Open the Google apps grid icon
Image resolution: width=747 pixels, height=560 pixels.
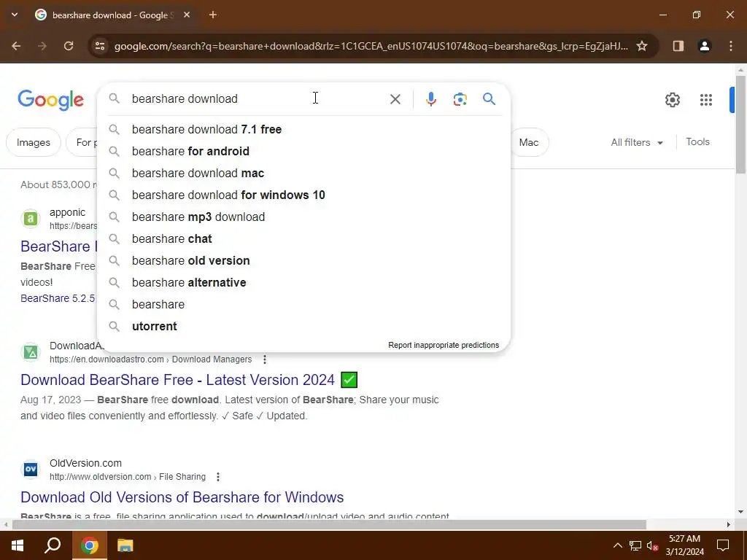[705, 99]
